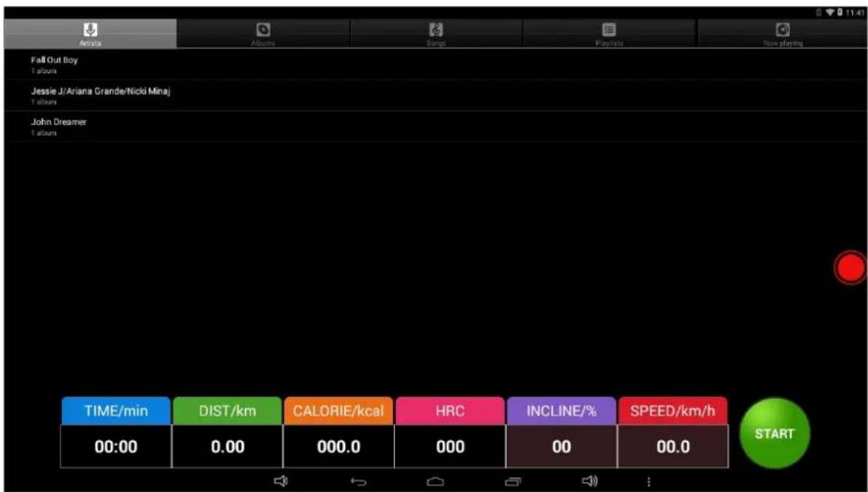Screen dimensions: 868x492
Task: Tap the speed value 00.0
Action: [x=673, y=447]
